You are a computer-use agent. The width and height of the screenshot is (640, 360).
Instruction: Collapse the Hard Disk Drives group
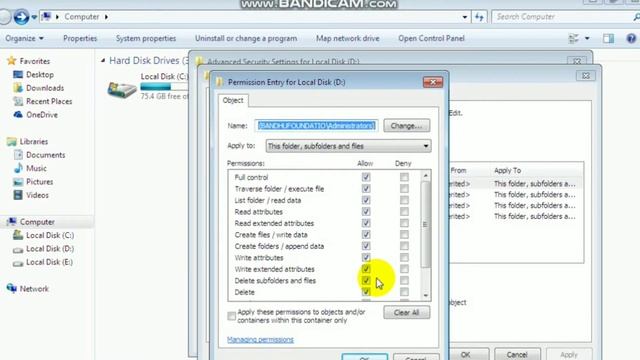click(x=103, y=60)
